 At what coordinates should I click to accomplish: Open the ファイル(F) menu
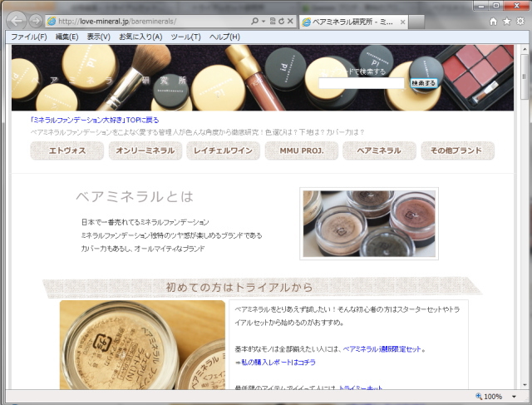click(x=29, y=37)
